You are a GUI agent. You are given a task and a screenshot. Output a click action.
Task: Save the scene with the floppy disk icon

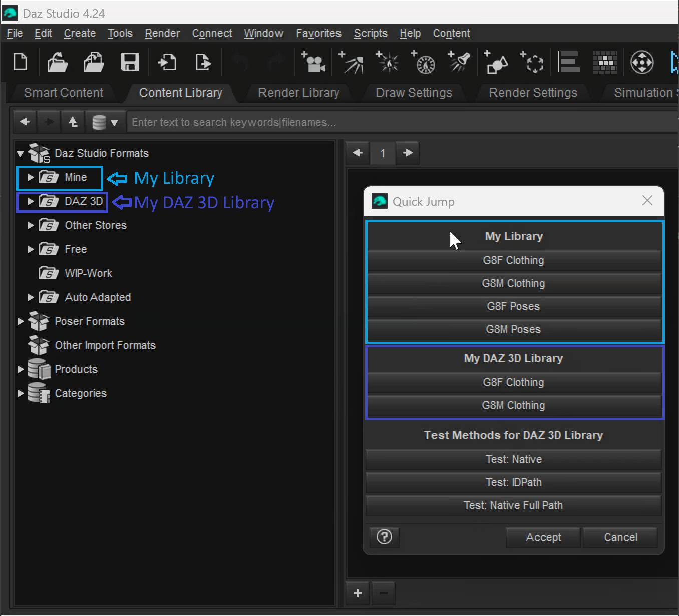click(130, 63)
